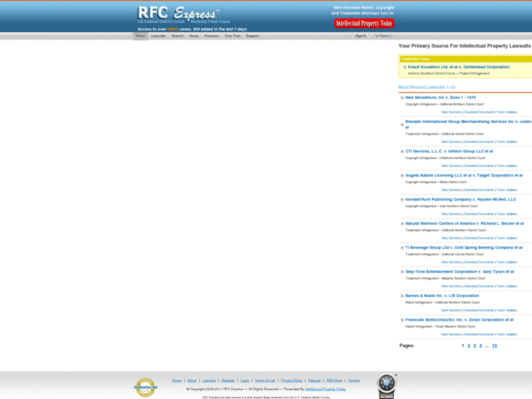The height and width of the screenshot is (399, 532).
Task: Open the Lawsuits menu tab
Action: coord(159,36)
